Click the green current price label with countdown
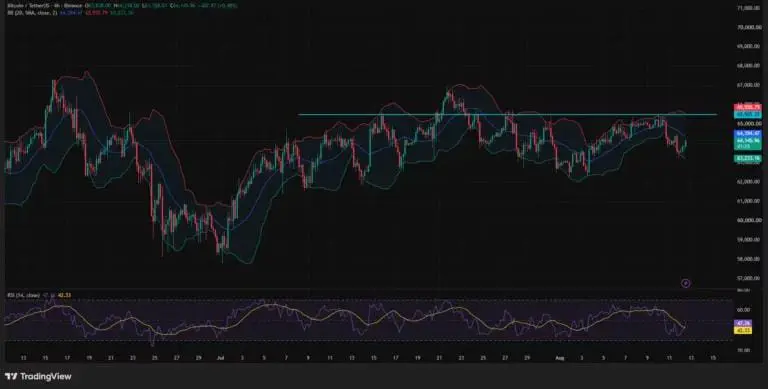 747,143
